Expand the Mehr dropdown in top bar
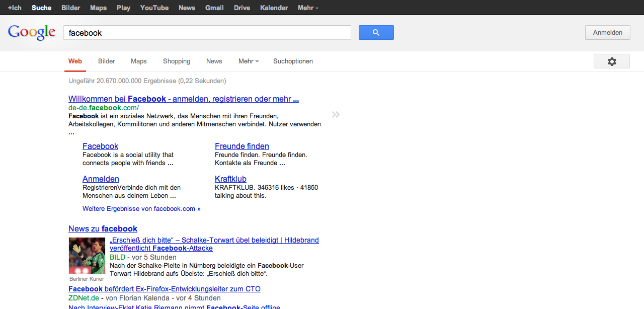Viewport: 644px width, 309px height. pos(307,8)
